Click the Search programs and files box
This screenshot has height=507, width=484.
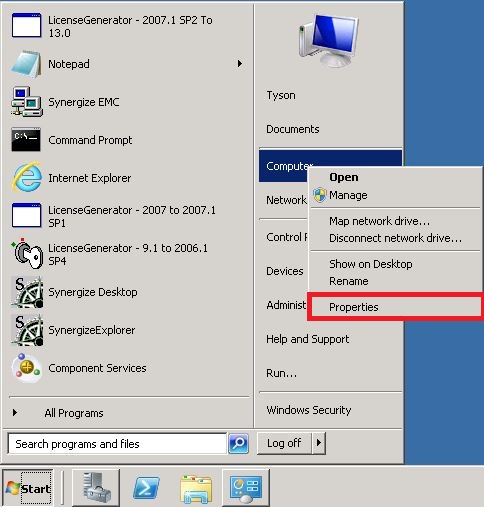tap(117, 444)
